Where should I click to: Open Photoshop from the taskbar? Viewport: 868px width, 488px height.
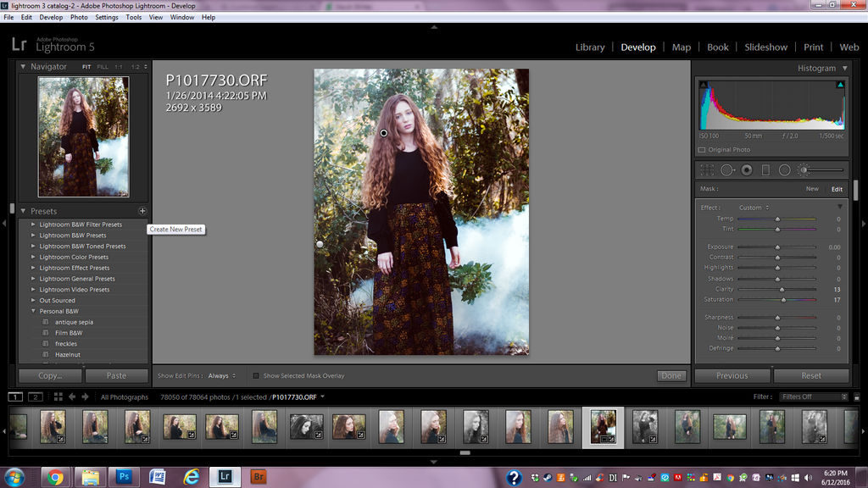click(x=124, y=477)
